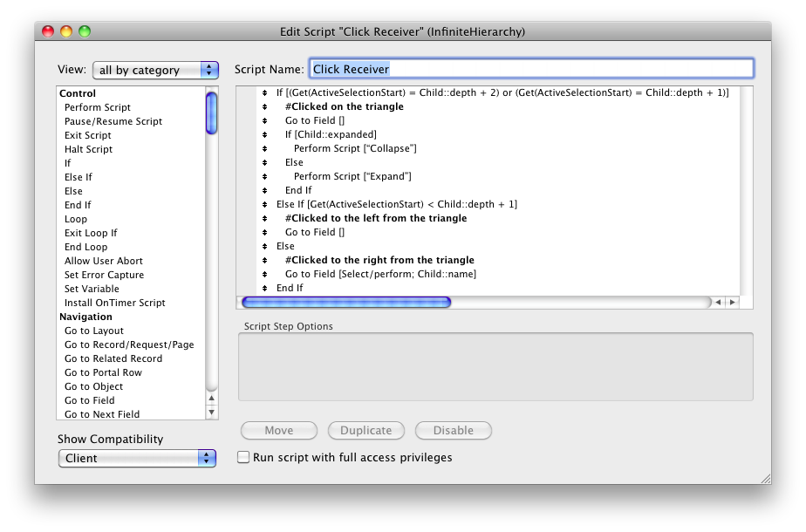Select 'Go to Related Record' step
Viewport: 806px width, 532px height.
click(x=113, y=358)
